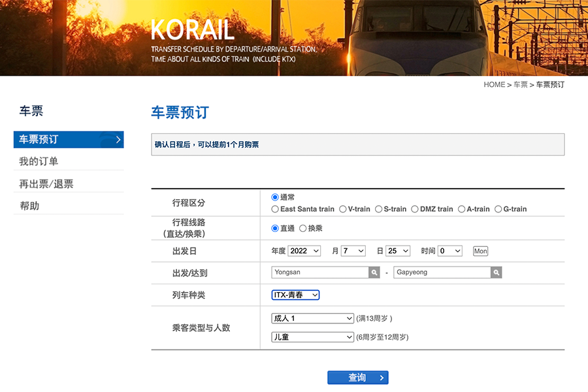Open the ITX-青春 train type dropdown
This screenshot has height=392, width=588.
295,295
